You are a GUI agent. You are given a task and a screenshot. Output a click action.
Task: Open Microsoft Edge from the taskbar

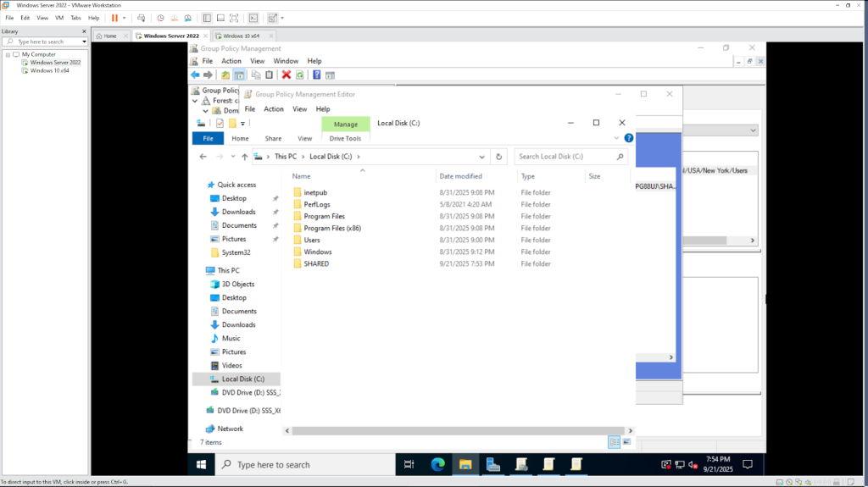437,464
